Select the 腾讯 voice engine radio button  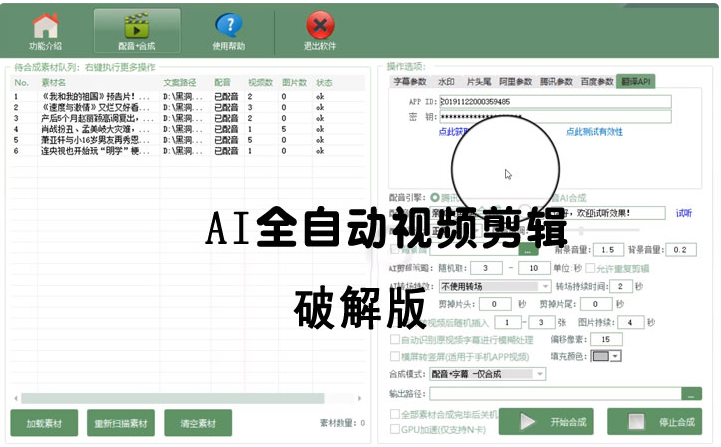point(435,198)
